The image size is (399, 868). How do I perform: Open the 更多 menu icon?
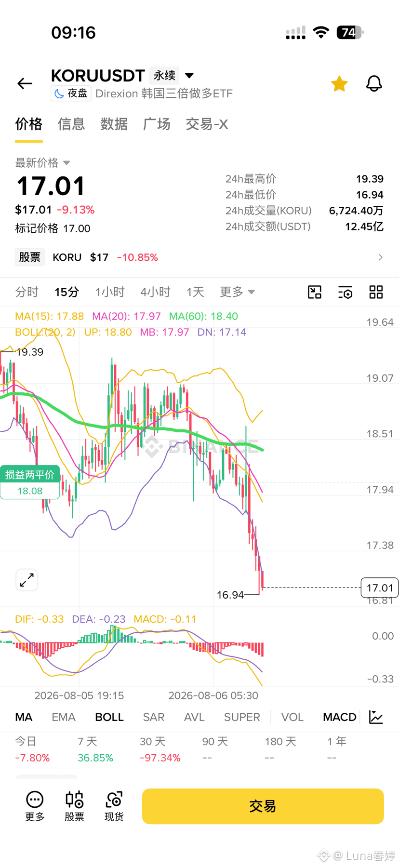[x=35, y=806]
